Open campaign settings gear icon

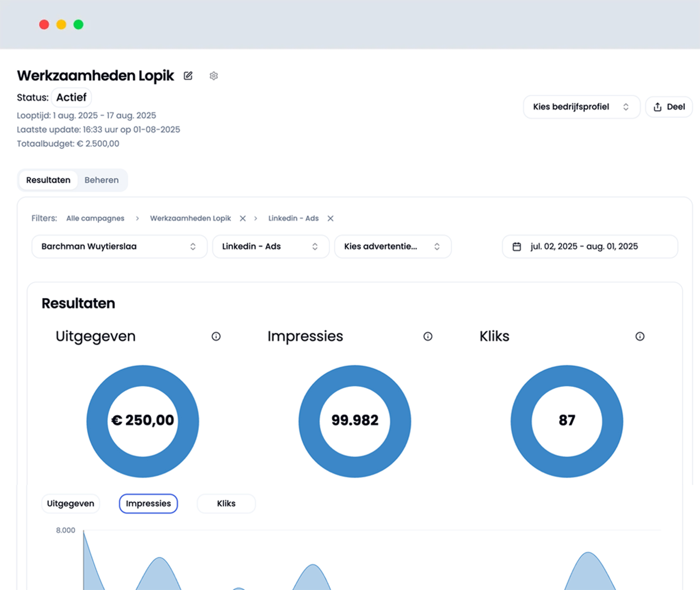pyautogui.click(x=214, y=76)
